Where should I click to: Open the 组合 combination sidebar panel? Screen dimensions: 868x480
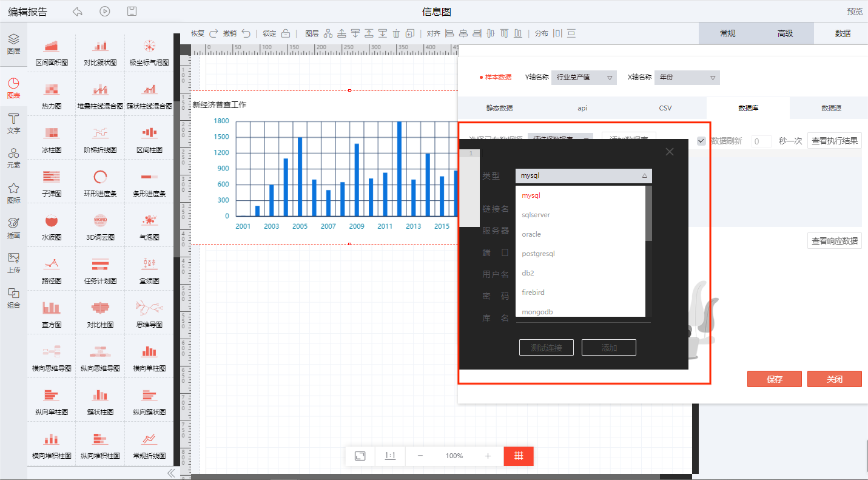pyautogui.click(x=13, y=299)
